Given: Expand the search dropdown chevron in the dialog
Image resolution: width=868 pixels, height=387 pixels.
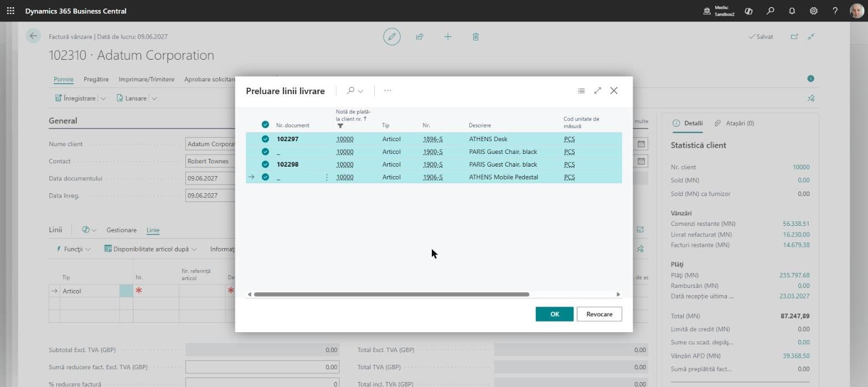Looking at the screenshot, I should pyautogui.click(x=361, y=91).
